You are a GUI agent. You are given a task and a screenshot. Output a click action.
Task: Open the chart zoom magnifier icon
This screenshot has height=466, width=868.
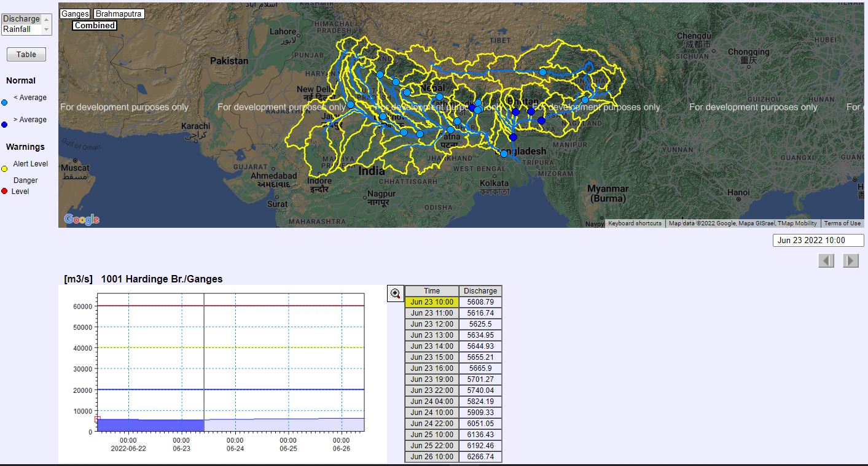(395, 293)
